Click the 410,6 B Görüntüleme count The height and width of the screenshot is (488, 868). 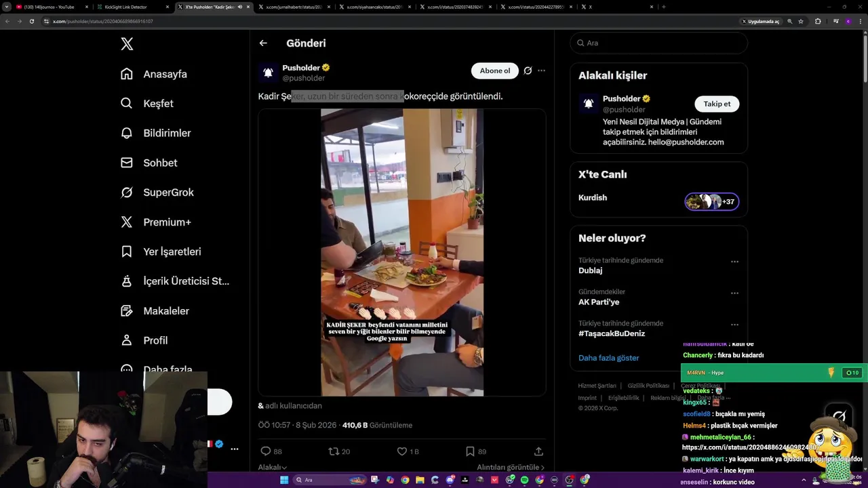[377, 425]
